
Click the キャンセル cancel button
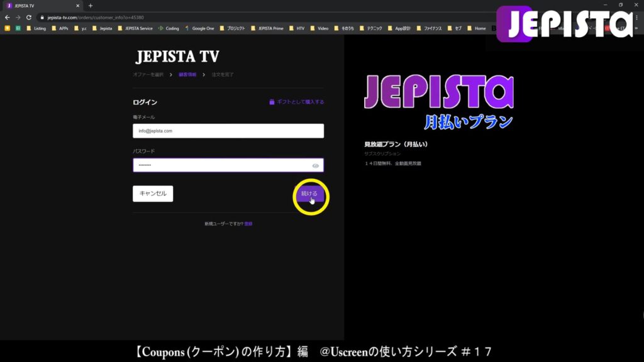pos(153,194)
